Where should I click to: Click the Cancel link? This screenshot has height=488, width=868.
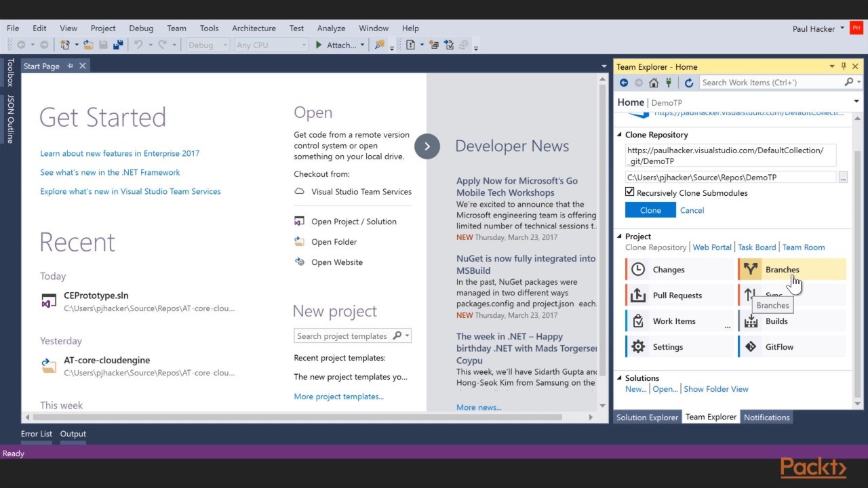click(x=692, y=210)
